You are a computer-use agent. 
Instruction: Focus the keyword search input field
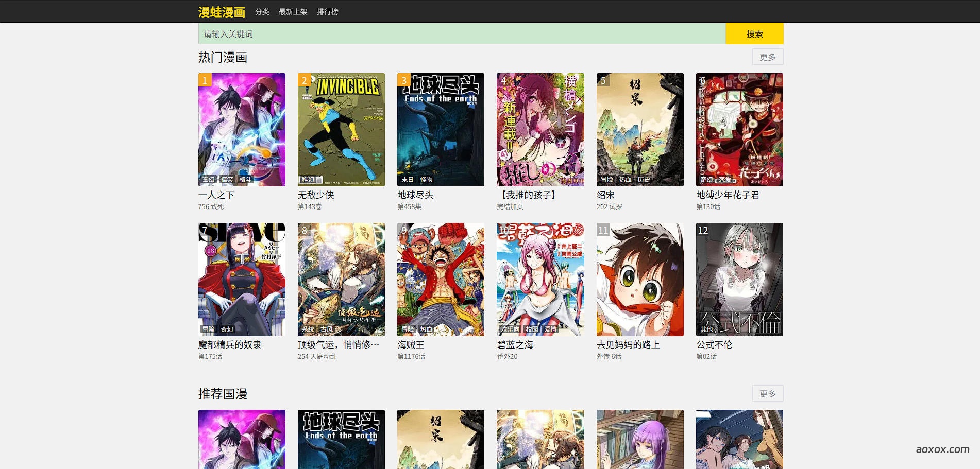click(x=462, y=34)
